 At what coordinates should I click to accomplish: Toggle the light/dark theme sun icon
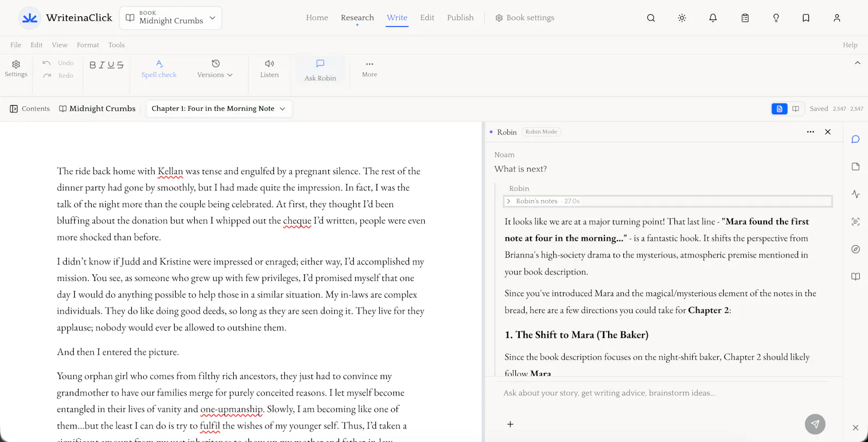click(x=682, y=18)
